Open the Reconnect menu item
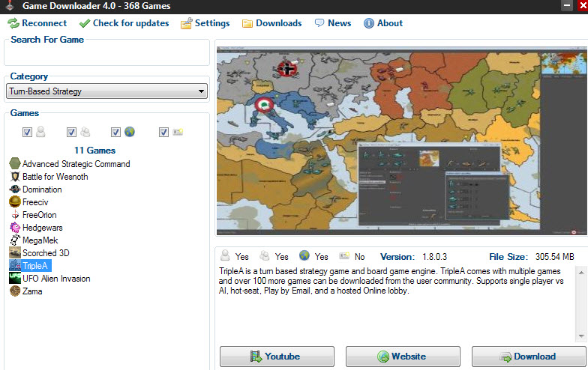 37,23
